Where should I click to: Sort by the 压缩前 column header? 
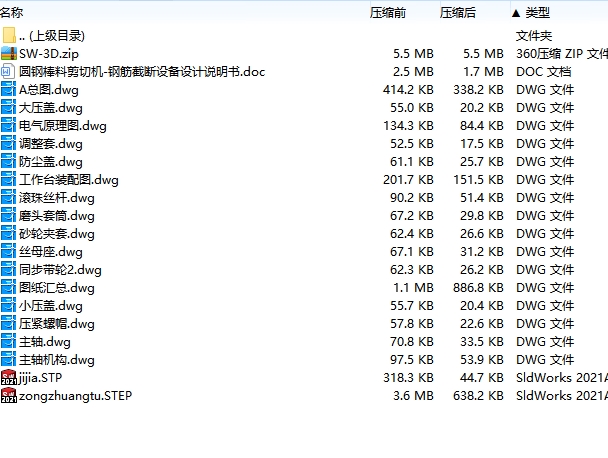388,13
